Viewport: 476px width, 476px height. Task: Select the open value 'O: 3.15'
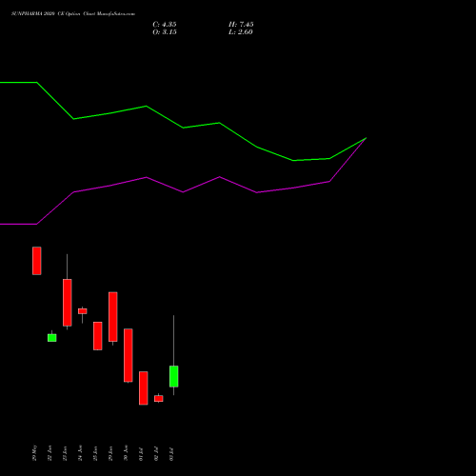point(165,32)
